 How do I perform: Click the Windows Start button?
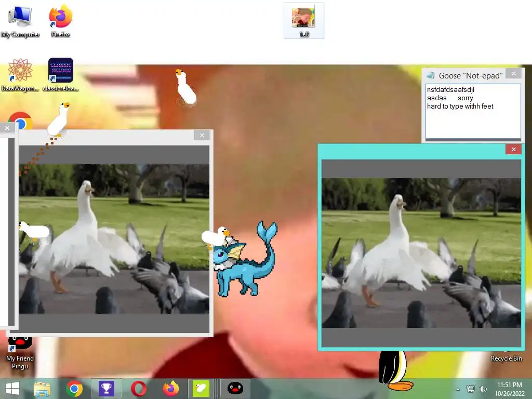(12, 389)
